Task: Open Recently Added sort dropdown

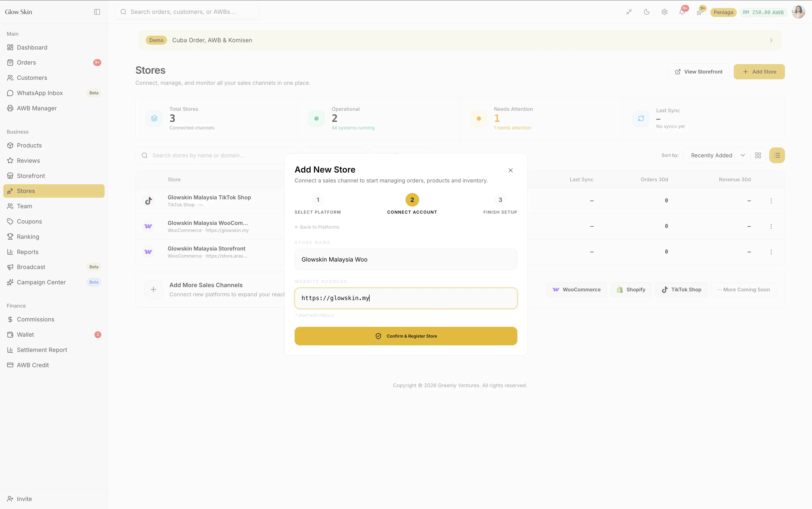Action: coord(715,155)
